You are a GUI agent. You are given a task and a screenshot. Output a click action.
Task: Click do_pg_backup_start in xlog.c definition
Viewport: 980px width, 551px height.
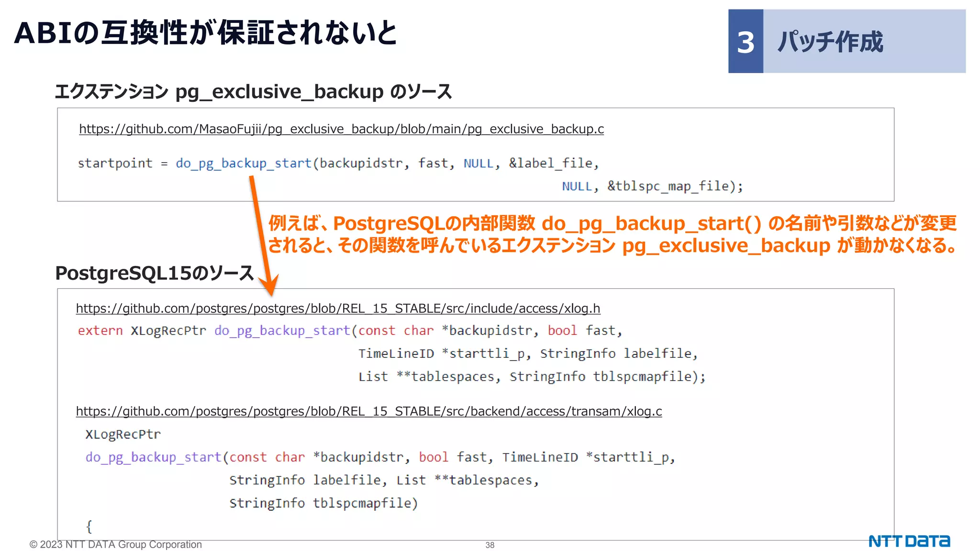click(154, 457)
